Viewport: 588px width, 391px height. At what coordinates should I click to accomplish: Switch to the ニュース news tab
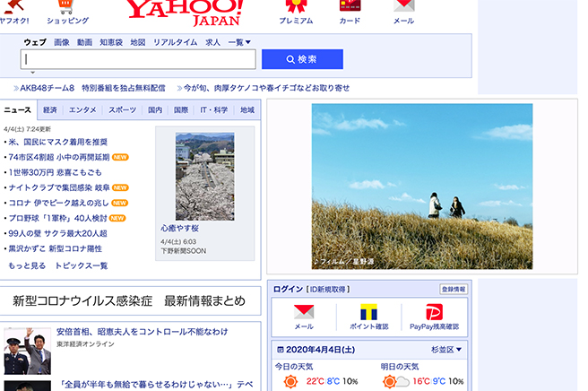(18, 110)
